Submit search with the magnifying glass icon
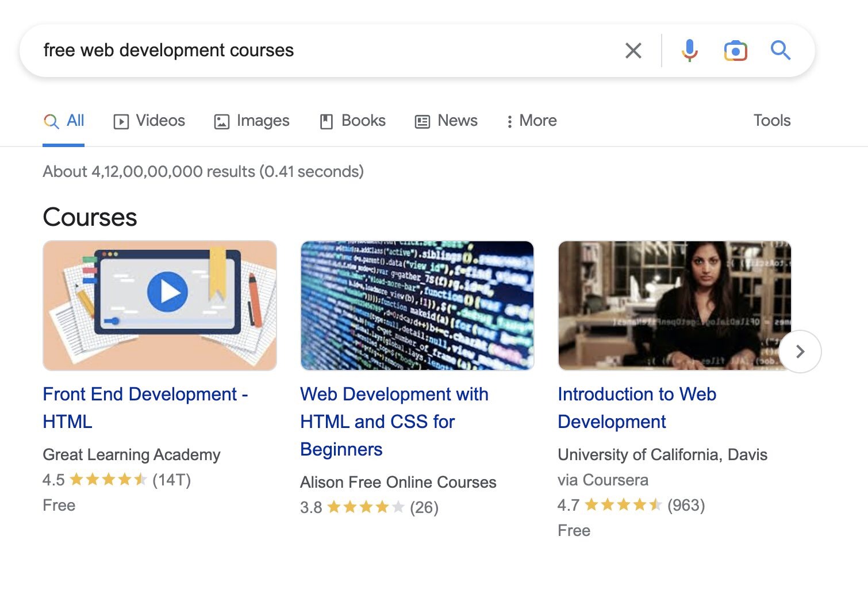The height and width of the screenshot is (594, 868). click(780, 51)
